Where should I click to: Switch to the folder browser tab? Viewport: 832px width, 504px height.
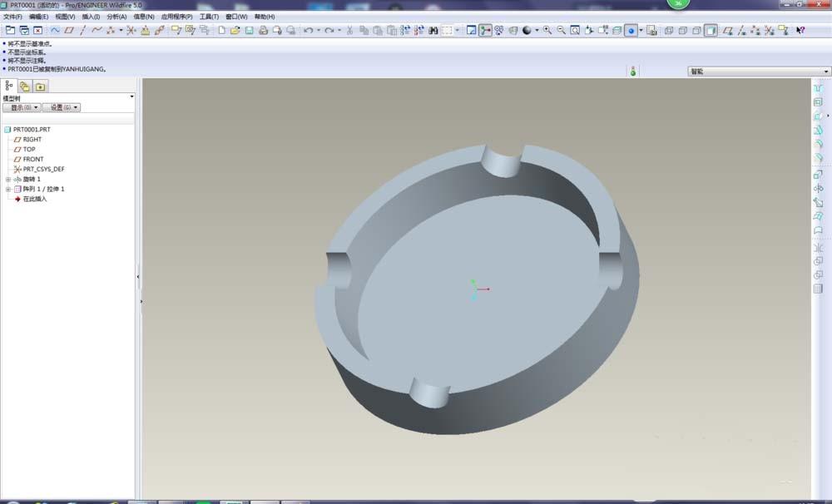click(x=24, y=86)
